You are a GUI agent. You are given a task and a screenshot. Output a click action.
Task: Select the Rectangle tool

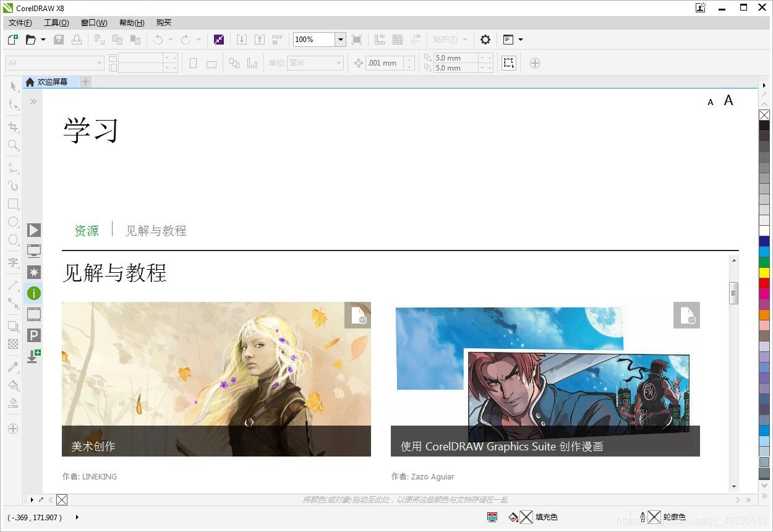click(12, 204)
